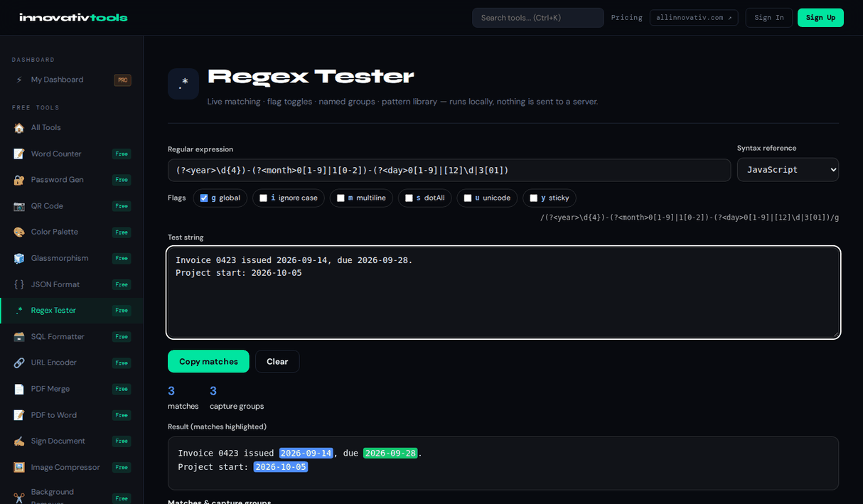The image size is (863, 504).
Task: Click the compiled regex preview text under flags
Action: [x=690, y=218]
